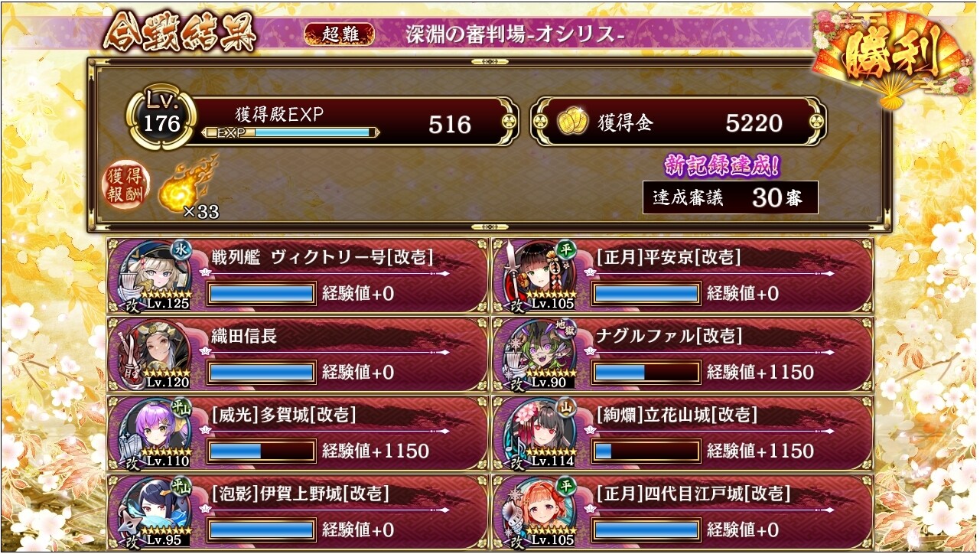Image resolution: width=980 pixels, height=554 pixels.
Task: Click the 獲得殿EXP progress bar
Action: [290, 132]
